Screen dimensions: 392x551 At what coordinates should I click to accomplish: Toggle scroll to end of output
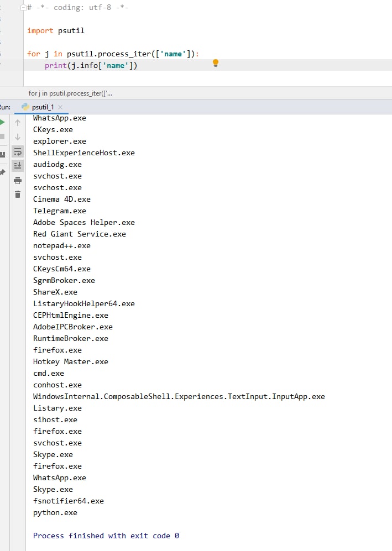[18, 165]
